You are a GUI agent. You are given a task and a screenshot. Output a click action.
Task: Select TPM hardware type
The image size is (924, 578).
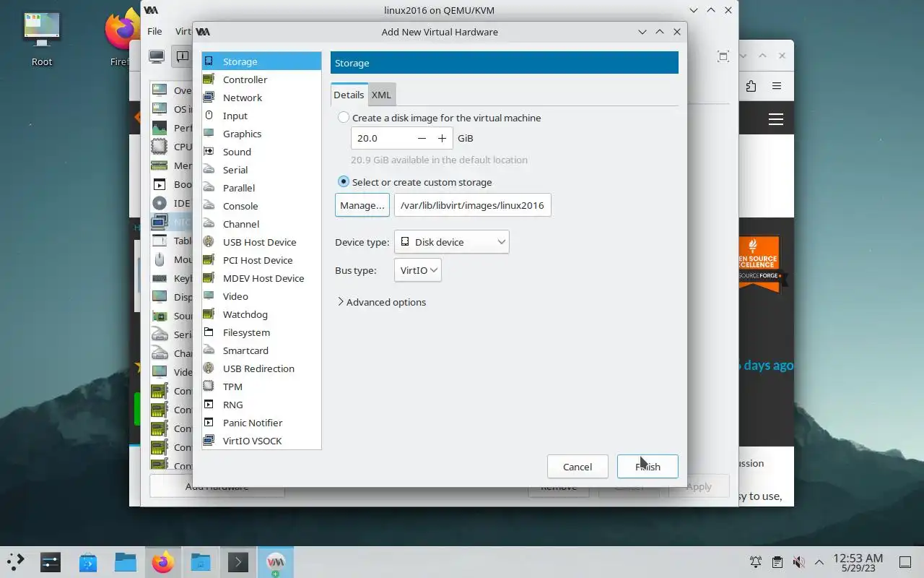click(x=261, y=387)
